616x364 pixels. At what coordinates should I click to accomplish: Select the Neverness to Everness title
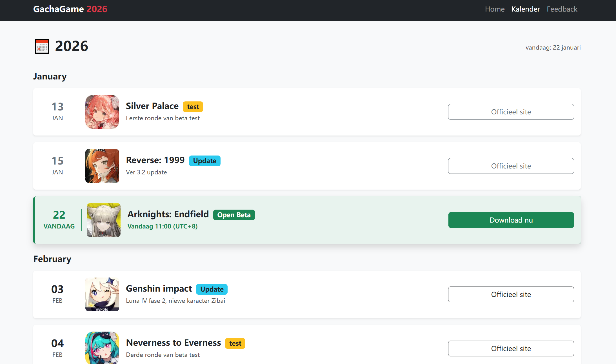(174, 343)
